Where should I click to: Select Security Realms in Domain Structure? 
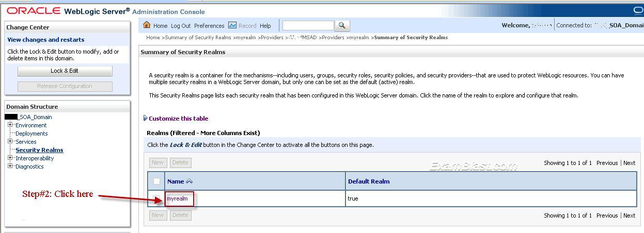pyautogui.click(x=39, y=150)
